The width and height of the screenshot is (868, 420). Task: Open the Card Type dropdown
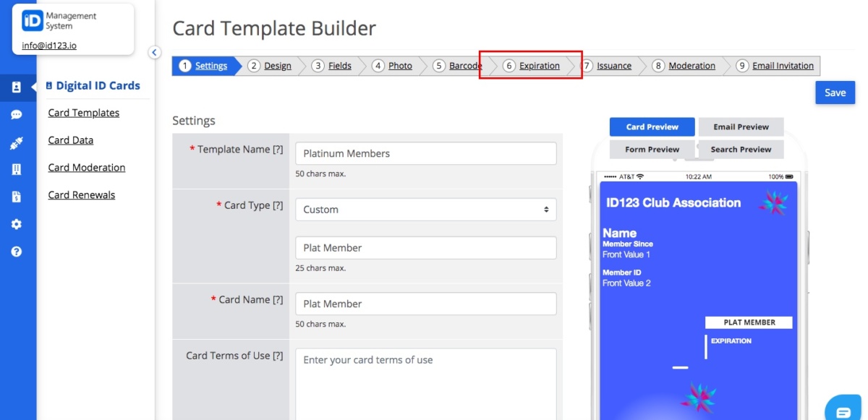coord(427,209)
